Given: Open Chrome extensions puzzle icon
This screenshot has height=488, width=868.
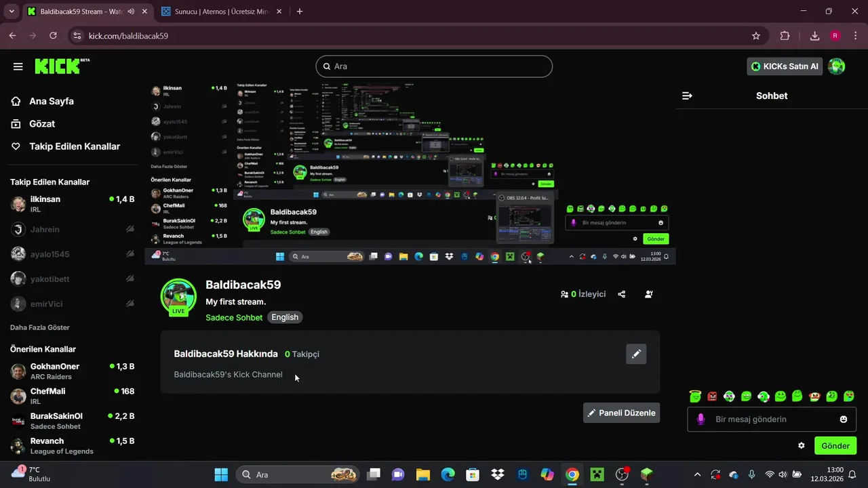Looking at the screenshot, I should click(x=785, y=35).
